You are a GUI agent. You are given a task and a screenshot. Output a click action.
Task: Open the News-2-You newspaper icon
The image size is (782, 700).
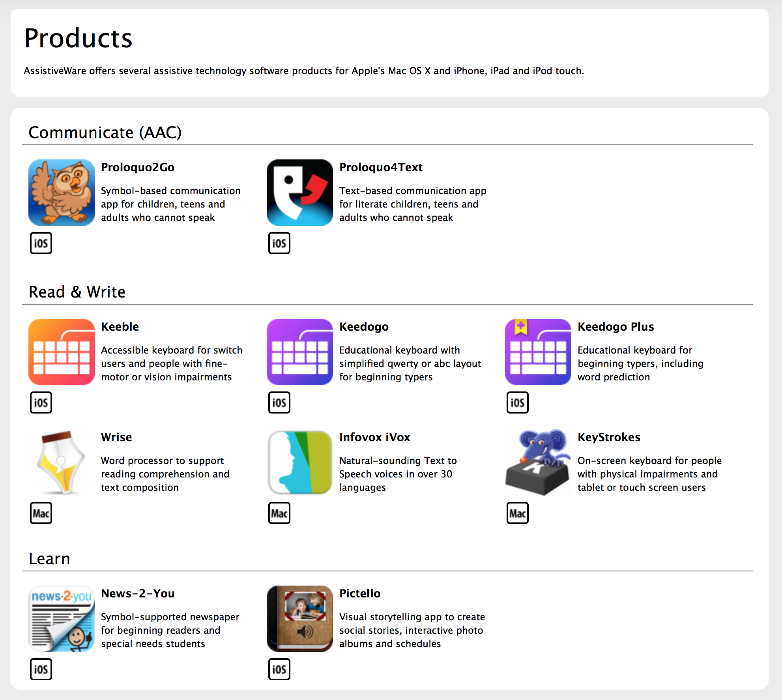(62, 619)
